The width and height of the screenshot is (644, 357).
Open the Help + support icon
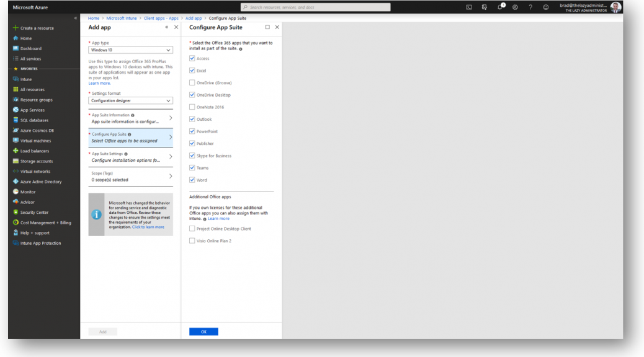(x=16, y=233)
